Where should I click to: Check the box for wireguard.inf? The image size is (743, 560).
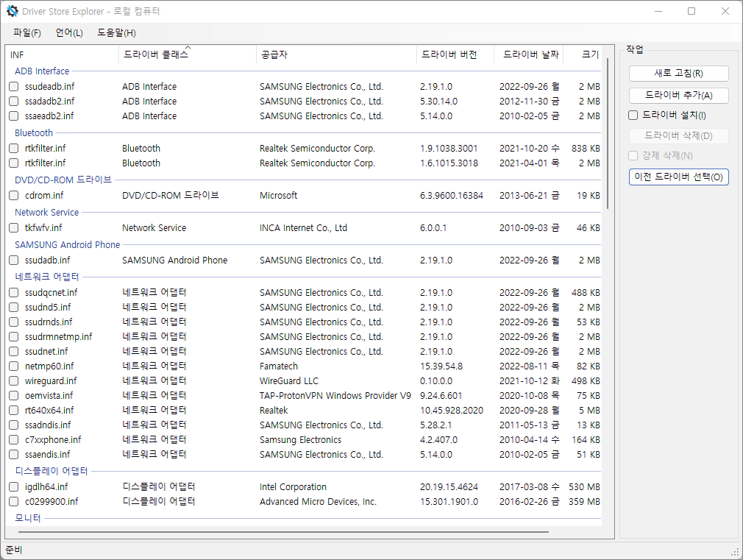(14, 380)
